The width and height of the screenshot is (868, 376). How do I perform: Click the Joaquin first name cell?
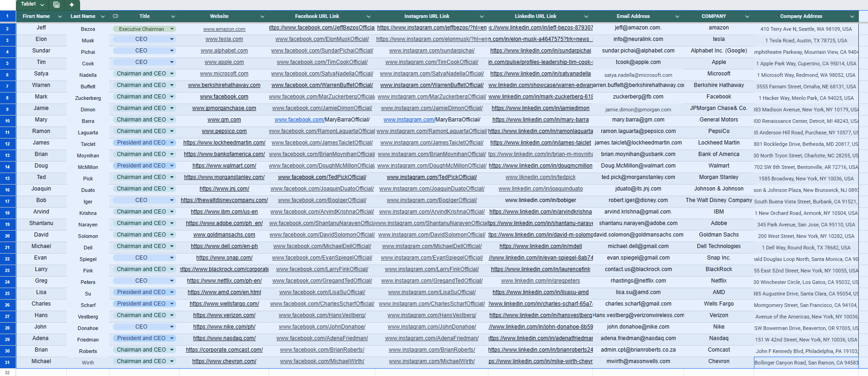[41, 189]
